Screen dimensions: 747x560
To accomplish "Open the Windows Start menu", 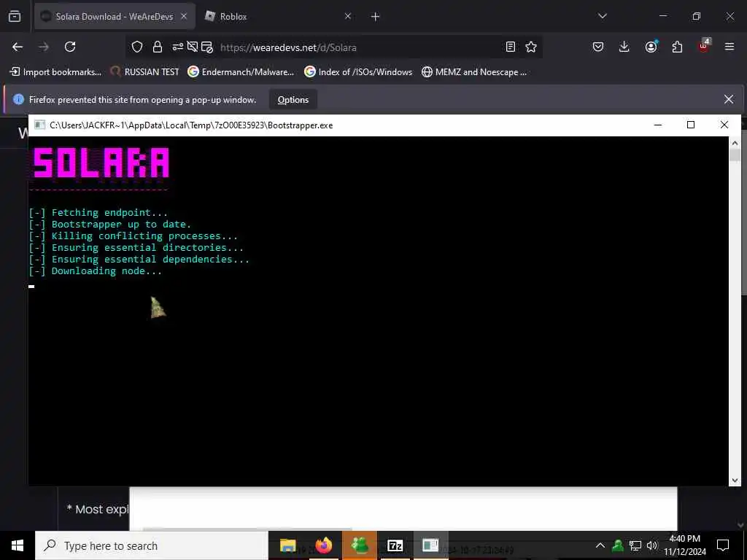I will coord(18,545).
